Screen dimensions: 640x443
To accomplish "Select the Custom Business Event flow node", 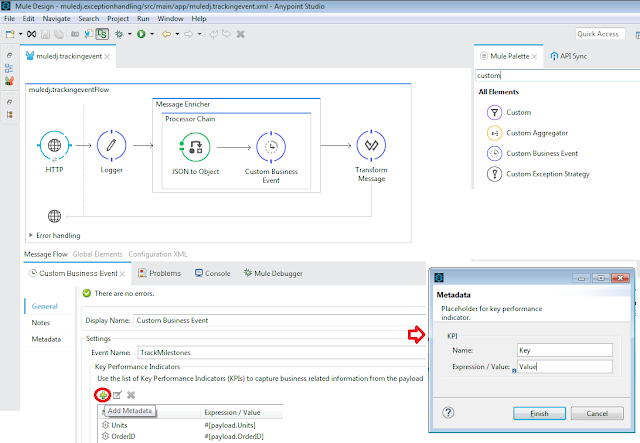I will (271, 147).
